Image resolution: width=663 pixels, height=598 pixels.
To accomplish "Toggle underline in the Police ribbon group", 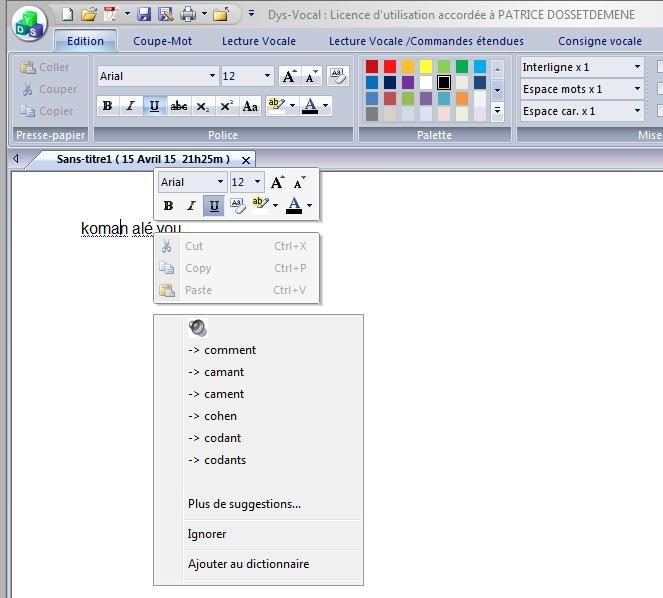I will pyautogui.click(x=154, y=106).
